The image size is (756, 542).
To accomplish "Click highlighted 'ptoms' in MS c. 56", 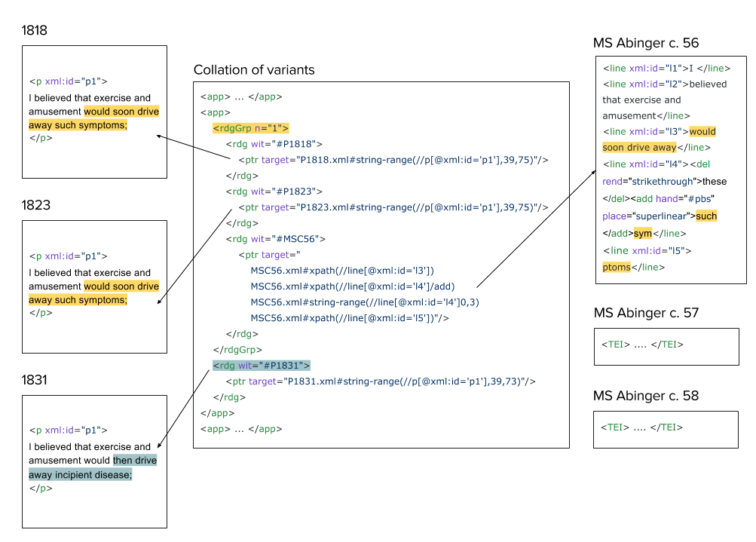I will (x=617, y=267).
